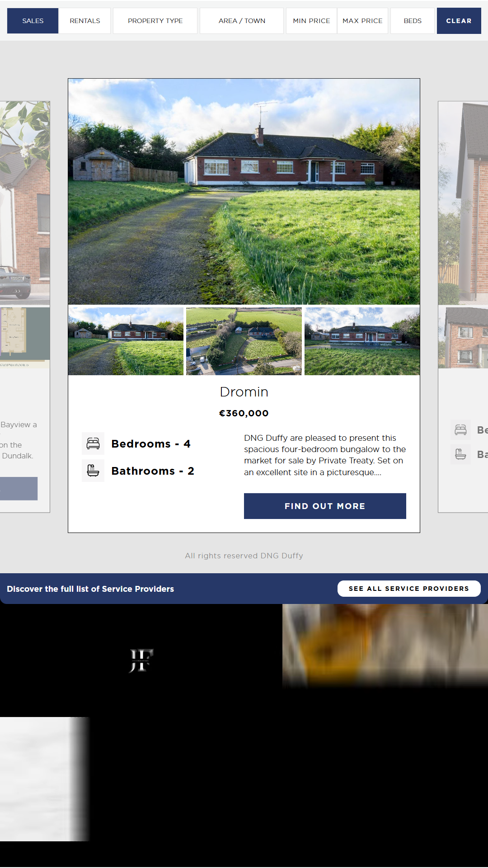Open the Property Type dropdown
Viewport: 488px width, 868px height.
[155, 21]
